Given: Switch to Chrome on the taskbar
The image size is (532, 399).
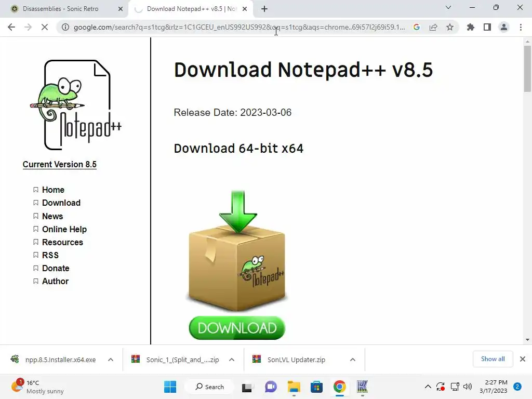Looking at the screenshot, I should click(x=339, y=387).
